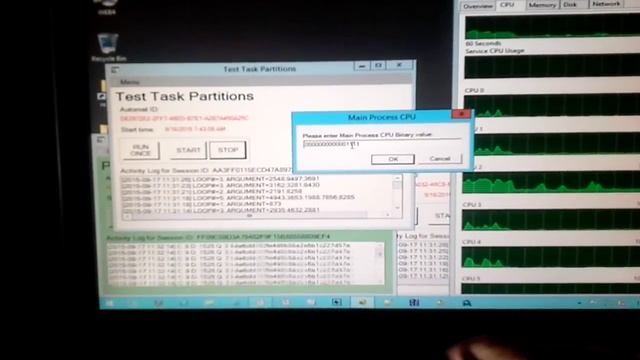Click the activity log scroll left arrow
Viewport: 640px width, 360px height.
click(127, 216)
